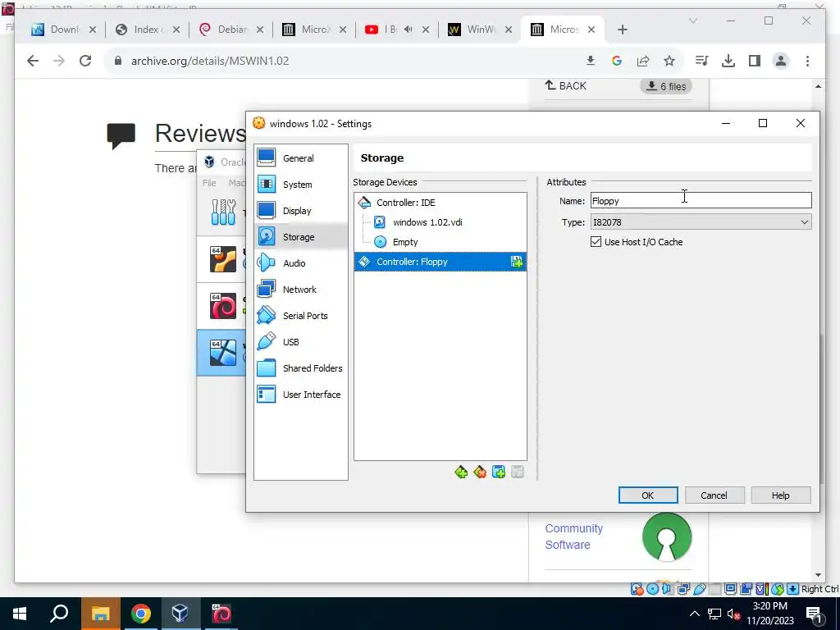Screen dimensions: 840x630
Task: Click the controller Name field containing Floppy
Action: (701, 201)
